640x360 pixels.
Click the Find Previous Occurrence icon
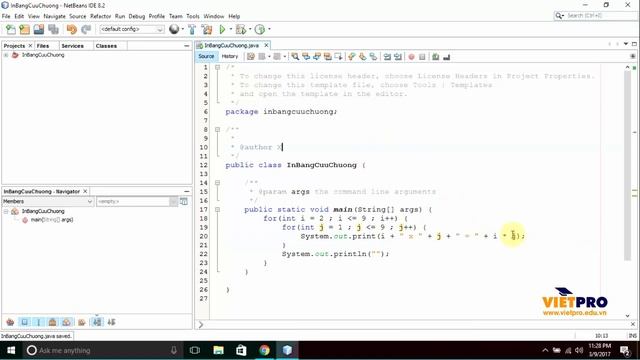[306, 57]
